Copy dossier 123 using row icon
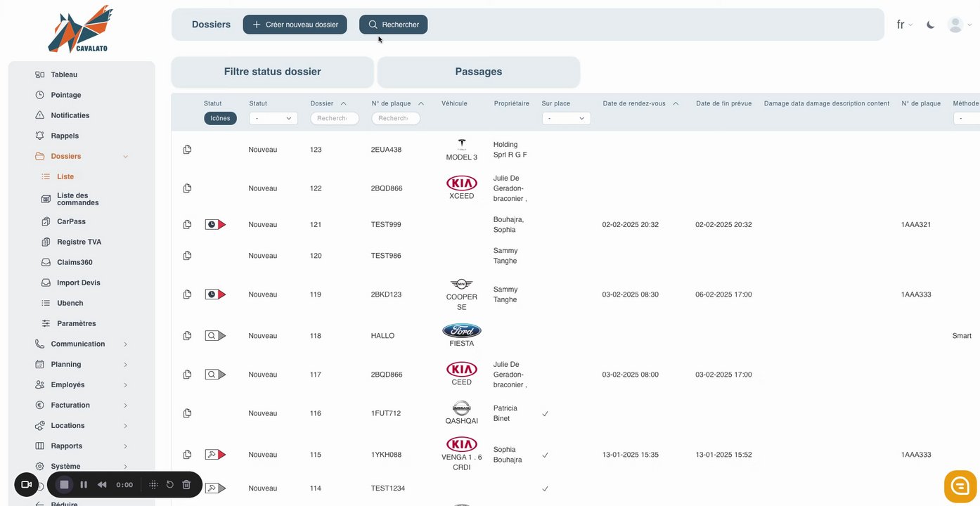Viewport: 980px width, 506px height. pos(187,150)
